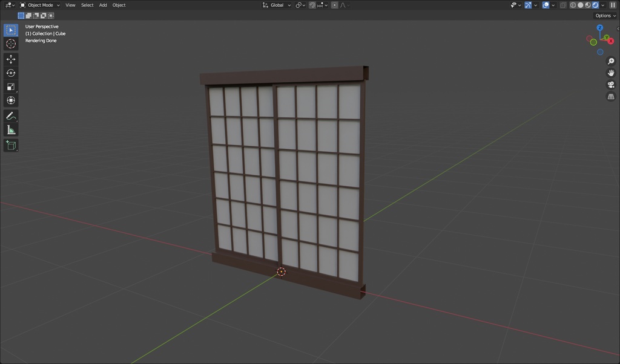Screen dimensions: 620x364
Task: Switch perspective/orthographic with grid button
Action: 611,97
